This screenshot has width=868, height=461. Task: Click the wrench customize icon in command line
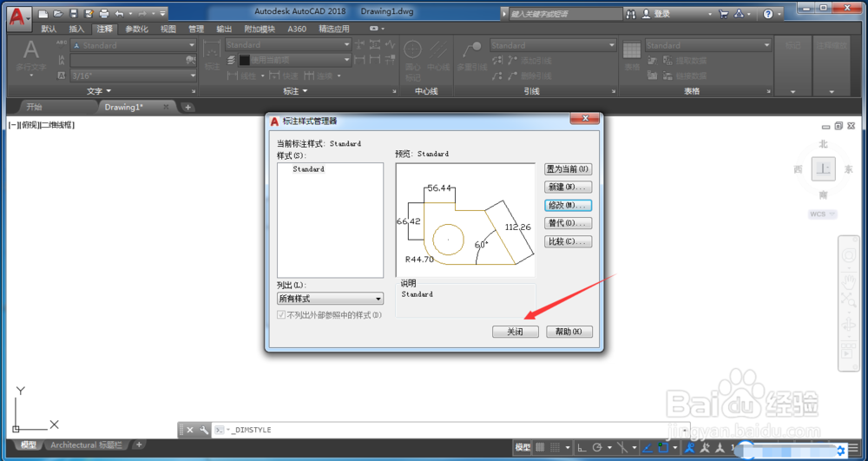[204, 430]
